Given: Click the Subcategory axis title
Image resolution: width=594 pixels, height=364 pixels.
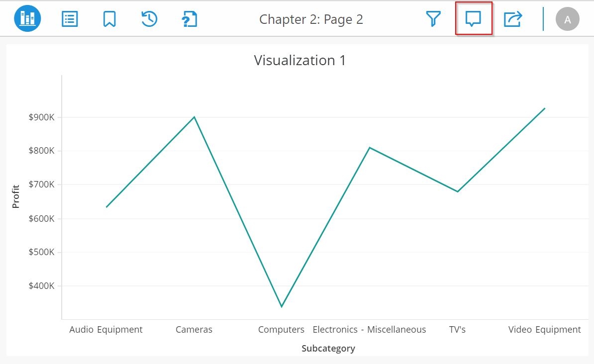Looking at the screenshot, I should click(328, 348).
